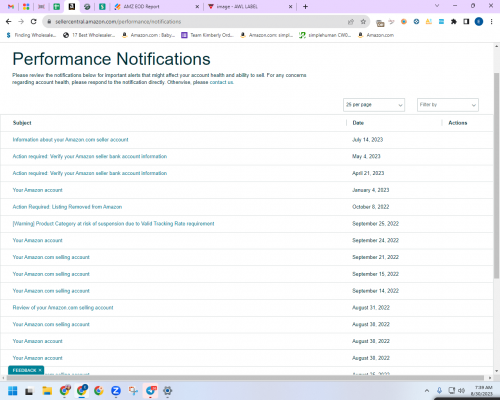Open Review of your Amazon.com selling account
The height and width of the screenshot is (400, 500).
point(63,307)
